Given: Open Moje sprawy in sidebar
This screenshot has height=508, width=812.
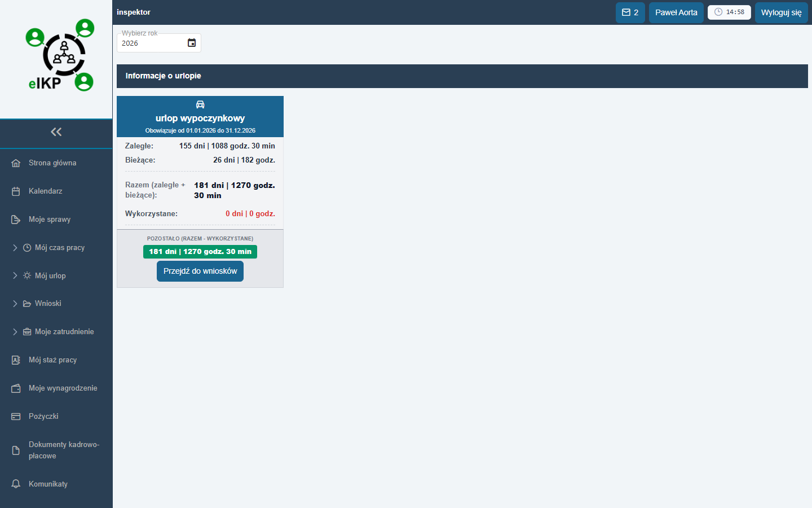Looking at the screenshot, I should coord(56,220).
